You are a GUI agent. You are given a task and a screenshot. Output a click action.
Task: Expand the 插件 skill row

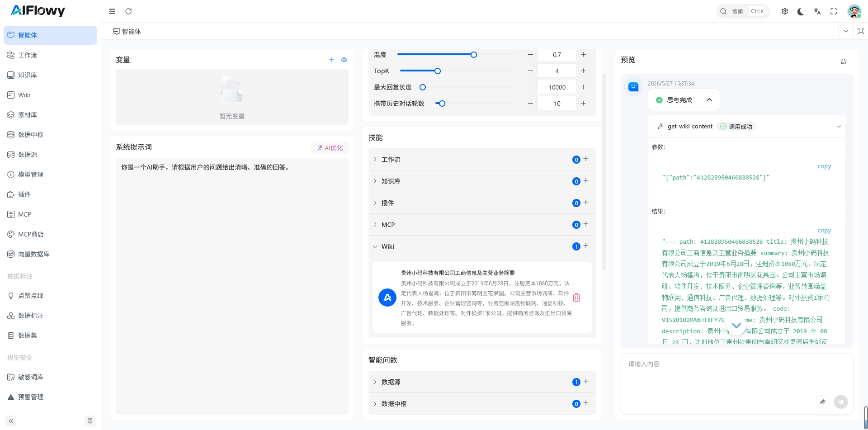[x=482, y=203]
